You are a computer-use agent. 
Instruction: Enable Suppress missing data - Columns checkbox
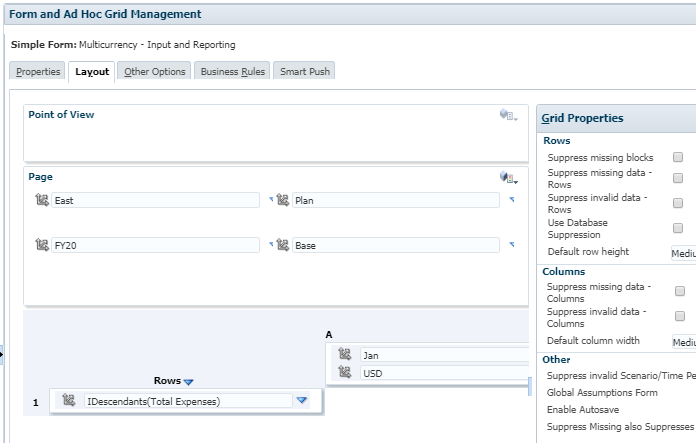coord(680,291)
